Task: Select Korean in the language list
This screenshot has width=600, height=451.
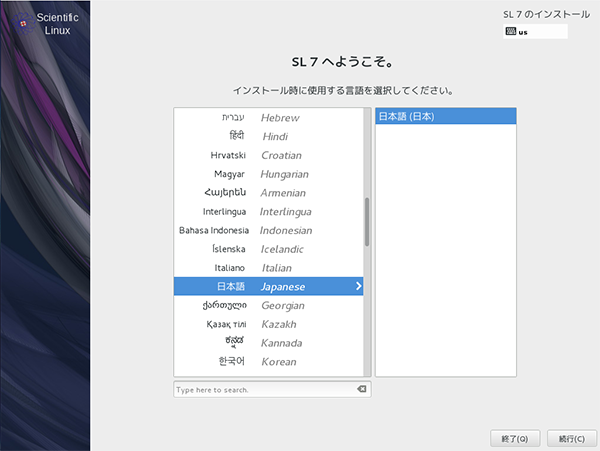Action: pyautogui.click(x=269, y=361)
